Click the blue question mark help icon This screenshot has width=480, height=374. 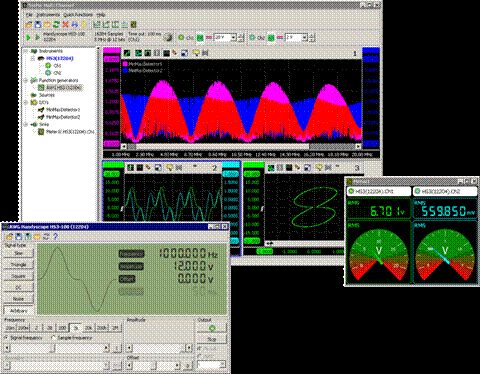pyautogui.click(x=55, y=236)
